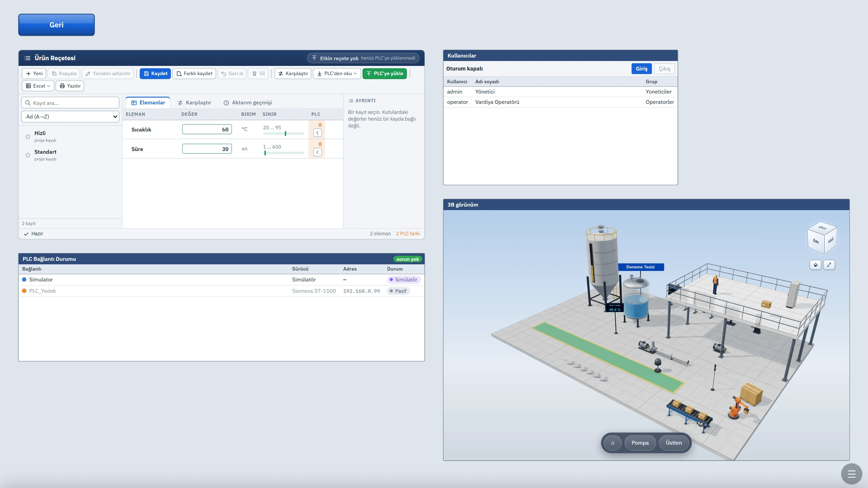Create a new recipe with Yeni
The height and width of the screenshot is (488, 868).
(x=34, y=73)
